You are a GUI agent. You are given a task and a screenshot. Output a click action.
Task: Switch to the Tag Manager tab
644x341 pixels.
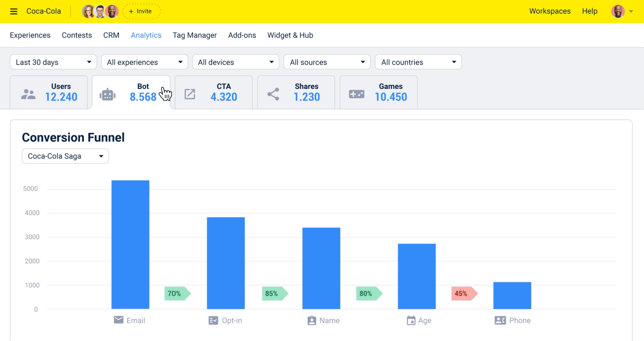(x=195, y=35)
